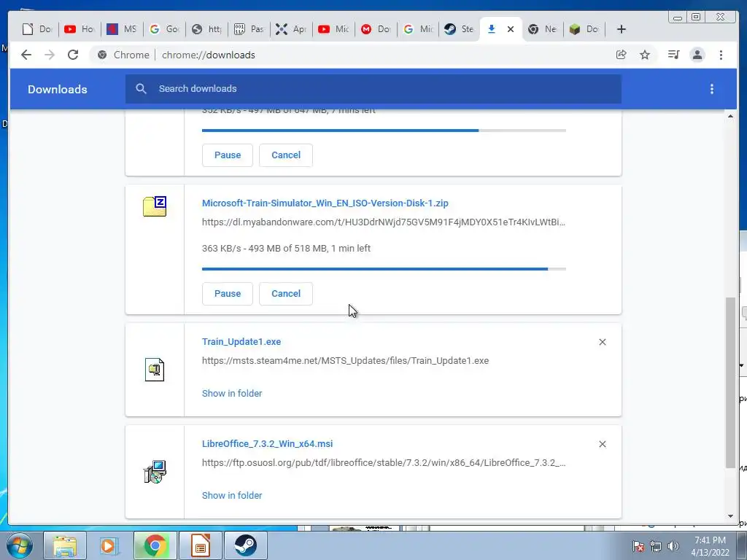Click the zip file icon of Disk-1 download

click(155, 206)
